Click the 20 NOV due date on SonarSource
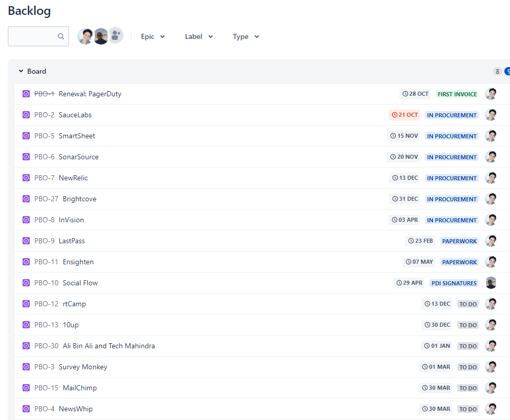 coord(403,157)
